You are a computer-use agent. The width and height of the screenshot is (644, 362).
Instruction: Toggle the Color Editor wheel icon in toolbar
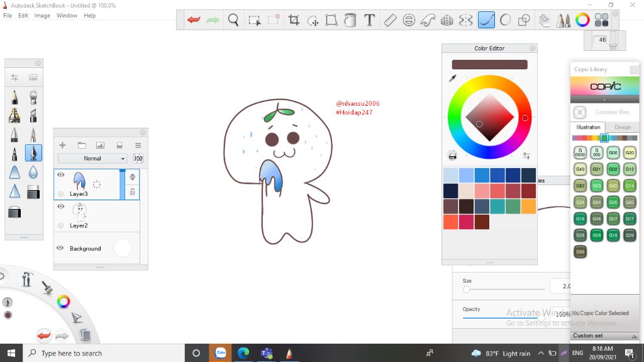(582, 20)
